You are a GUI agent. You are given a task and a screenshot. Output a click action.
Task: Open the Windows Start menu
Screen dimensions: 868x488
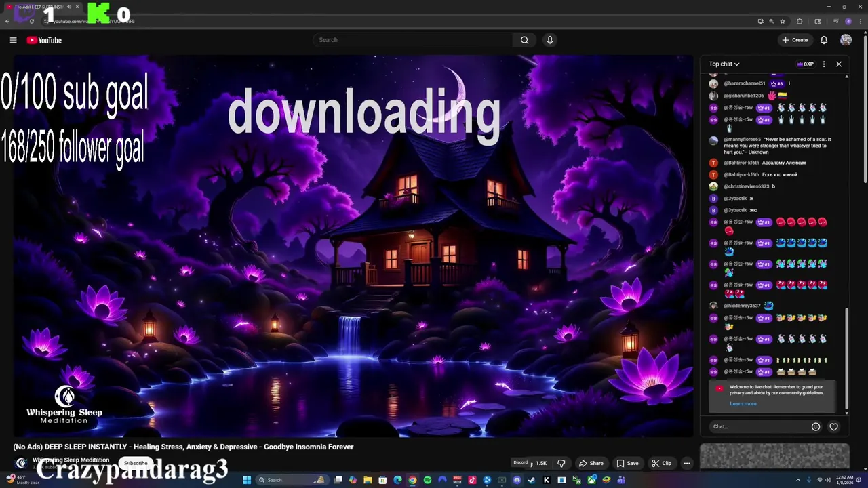[248, 480]
